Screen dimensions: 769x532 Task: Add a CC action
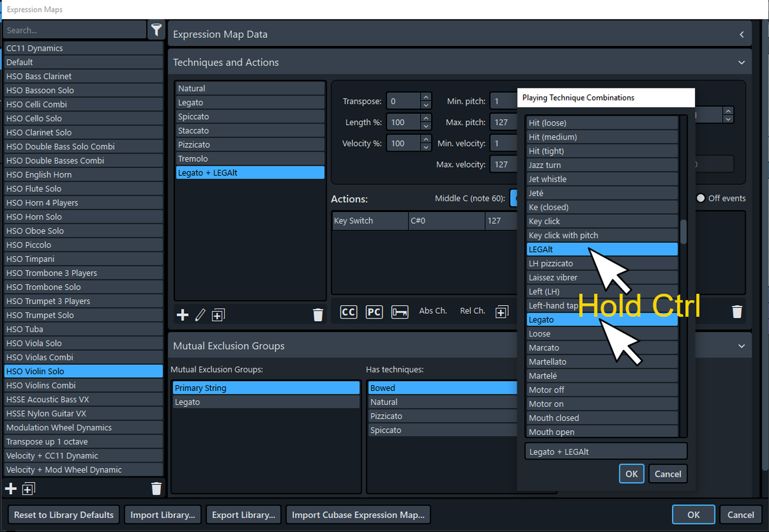pyautogui.click(x=349, y=312)
